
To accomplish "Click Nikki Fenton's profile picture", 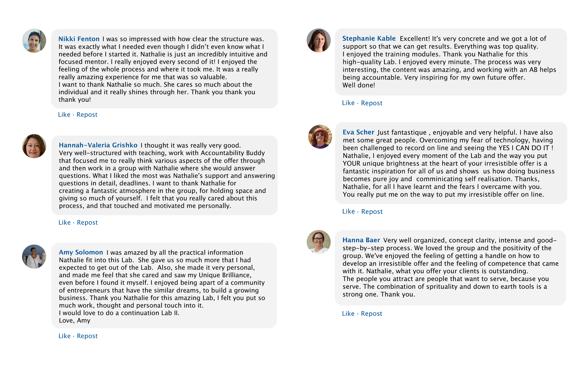I will pyautogui.click(x=34, y=41).
